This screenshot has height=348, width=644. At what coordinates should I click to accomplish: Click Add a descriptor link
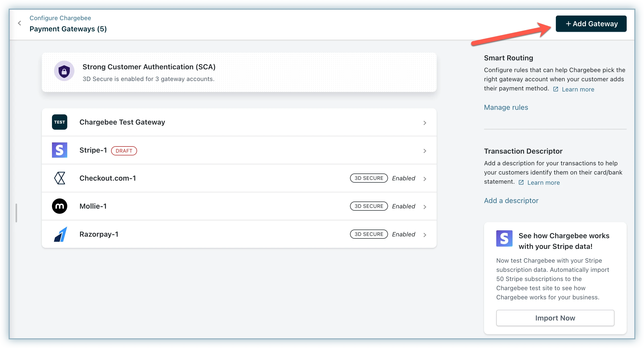coord(511,200)
